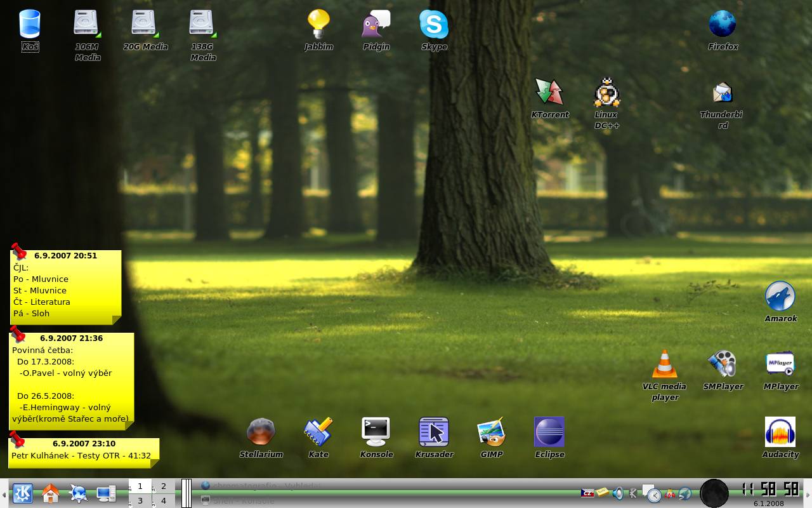This screenshot has width=812, height=508.
Task: Click the right panel hide arrow
Action: (x=808, y=493)
